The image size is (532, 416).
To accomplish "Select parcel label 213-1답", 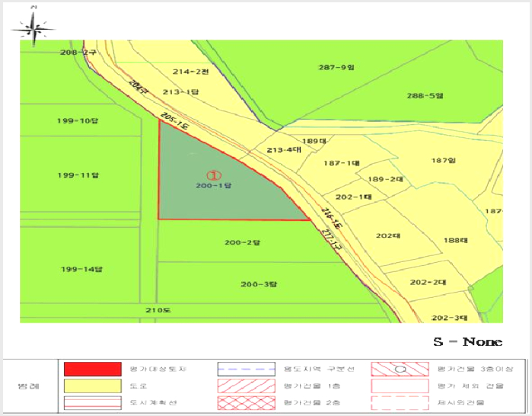I will 180,91.
